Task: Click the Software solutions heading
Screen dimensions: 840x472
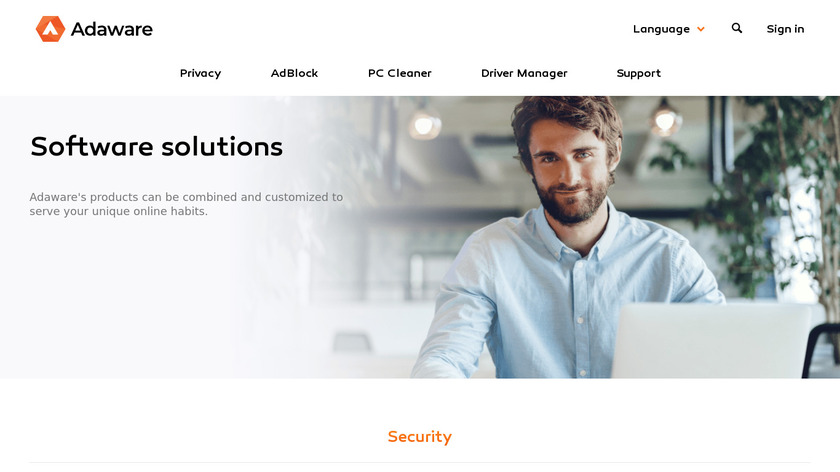Action: click(156, 146)
